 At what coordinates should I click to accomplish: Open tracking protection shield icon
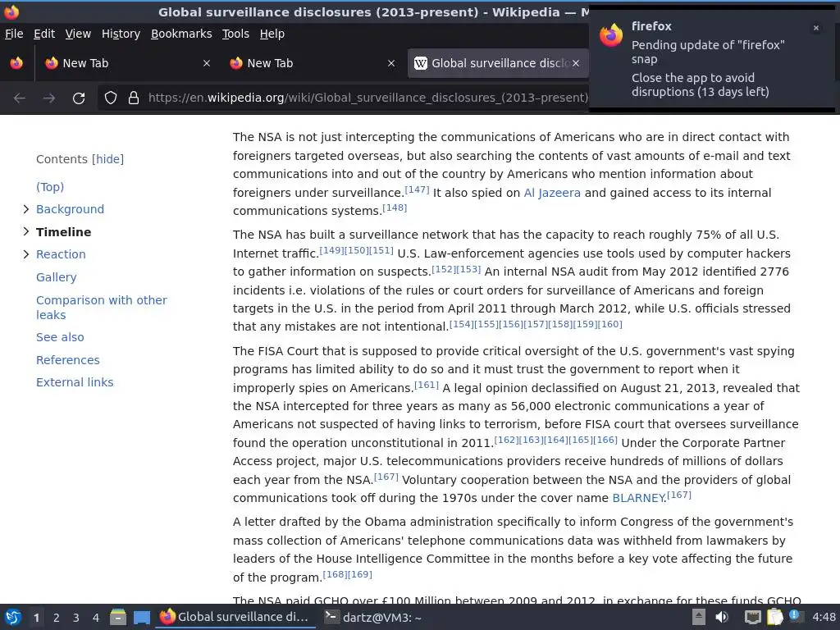pyautogui.click(x=111, y=98)
